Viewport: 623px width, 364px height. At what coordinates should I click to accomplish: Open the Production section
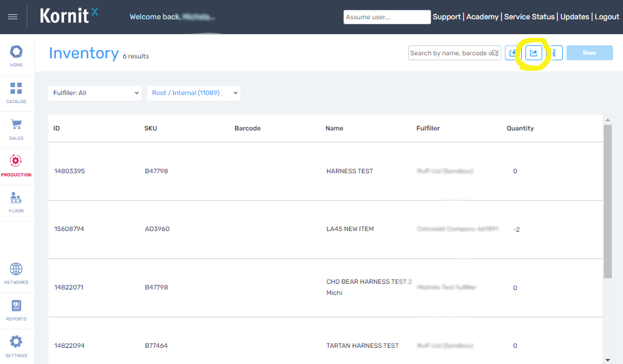coord(16,166)
